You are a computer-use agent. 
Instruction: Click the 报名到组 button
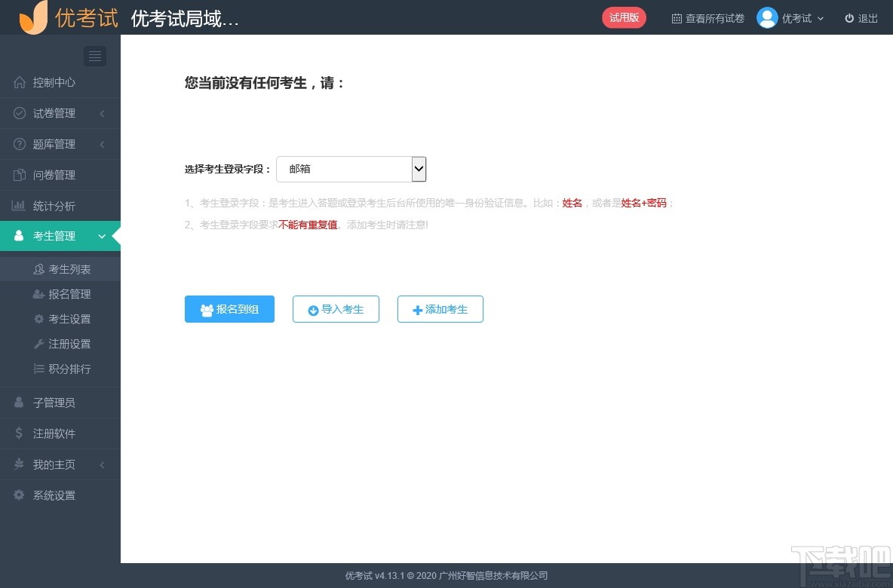point(229,309)
